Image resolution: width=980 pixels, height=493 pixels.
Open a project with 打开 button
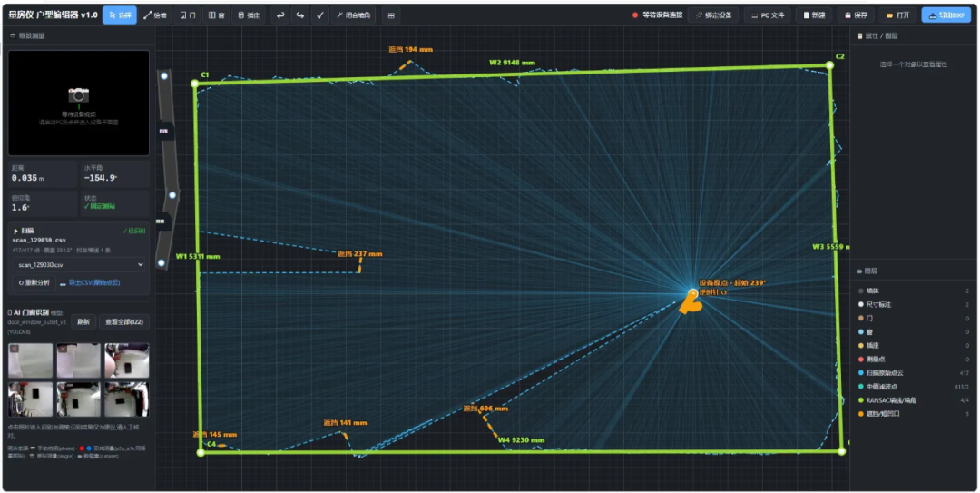click(x=898, y=15)
